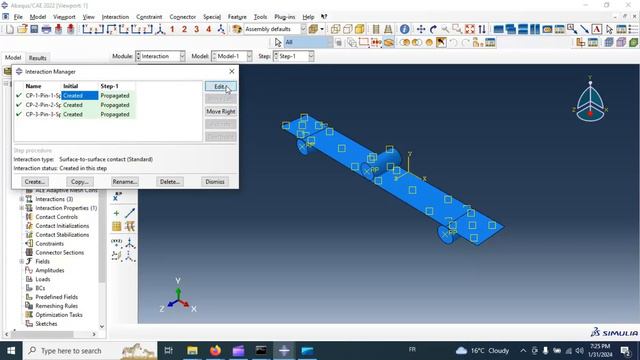
Task: Open File Explorer from taskbar
Action: tap(192, 351)
